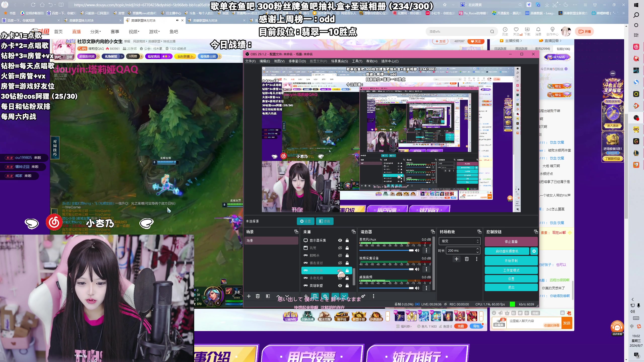Click 发送 send chat button
This screenshot has height=362, width=644.
tap(567, 323)
